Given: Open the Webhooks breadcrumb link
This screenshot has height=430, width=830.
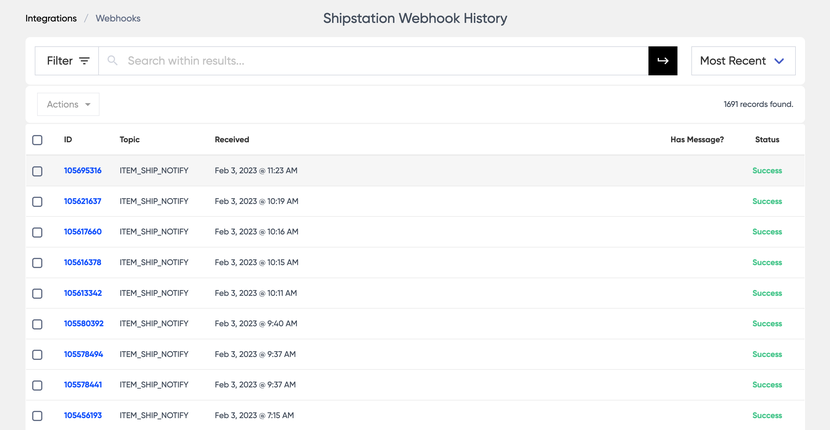Looking at the screenshot, I should 118,19.
